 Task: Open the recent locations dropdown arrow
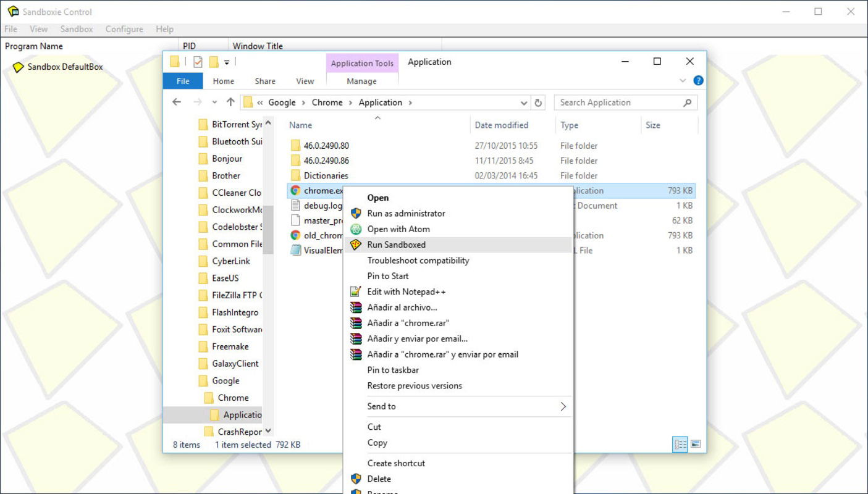[214, 103]
